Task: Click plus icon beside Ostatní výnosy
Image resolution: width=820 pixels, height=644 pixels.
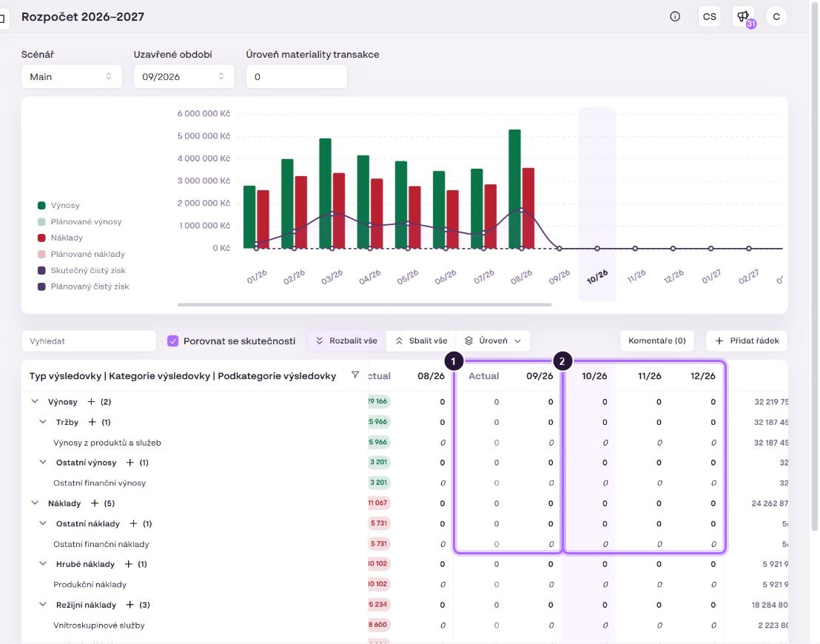Action: click(x=130, y=463)
